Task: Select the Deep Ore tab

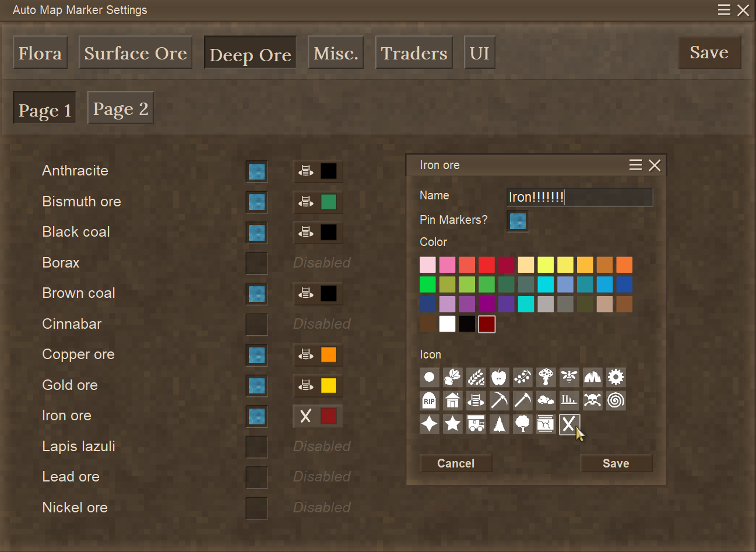Action: point(251,53)
